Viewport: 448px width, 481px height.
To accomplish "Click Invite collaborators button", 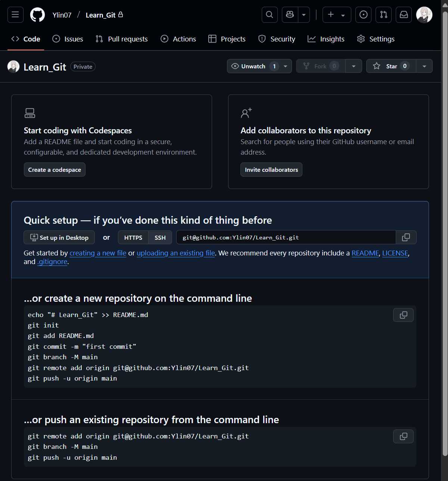I will 271,170.
